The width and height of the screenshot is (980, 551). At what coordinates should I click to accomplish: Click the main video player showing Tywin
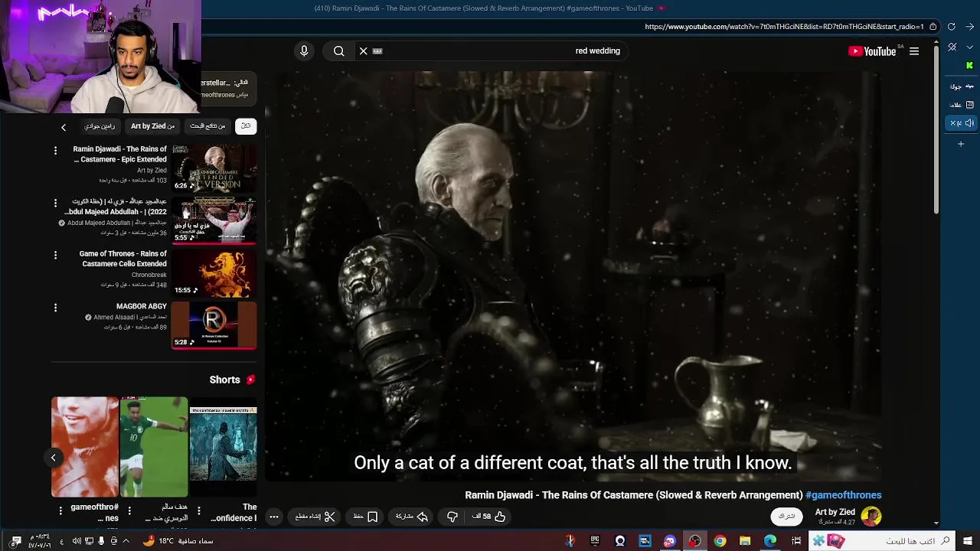[573, 275]
